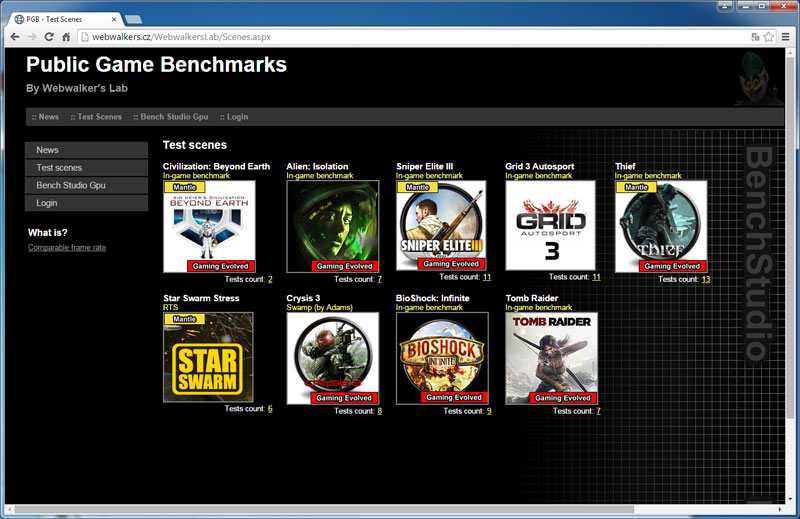800x519 pixels.
Task: Click the horizontal scrollbar thumb
Action: click(x=324, y=509)
